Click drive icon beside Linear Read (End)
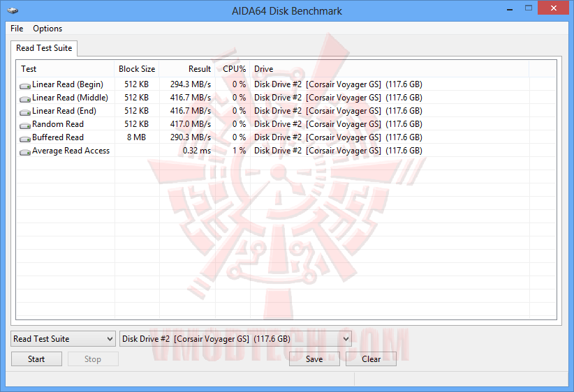 pyautogui.click(x=25, y=112)
